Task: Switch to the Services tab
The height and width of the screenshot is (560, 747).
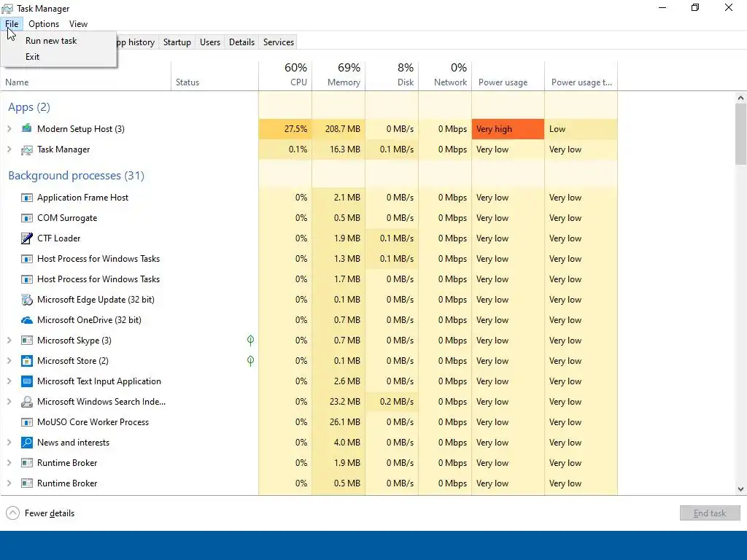Action: coord(279,42)
